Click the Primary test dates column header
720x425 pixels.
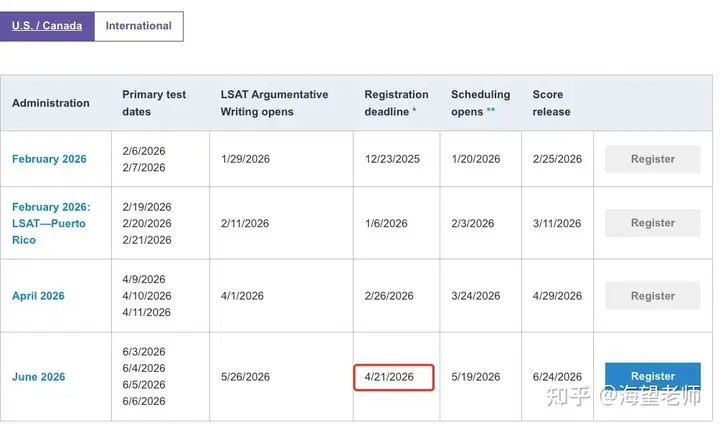point(154,103)
